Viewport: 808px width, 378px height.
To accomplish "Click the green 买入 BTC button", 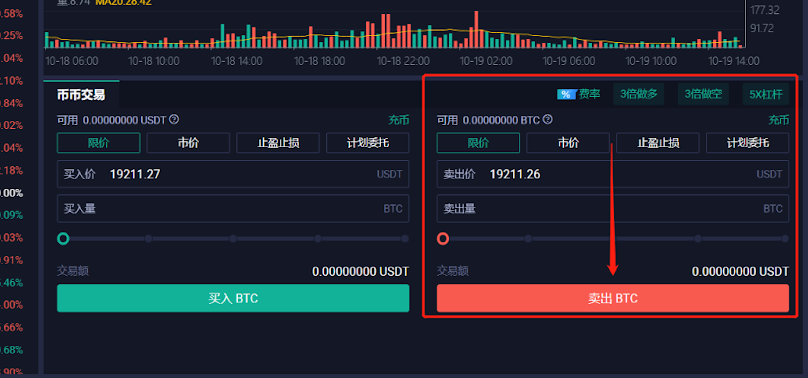I will [x=233, y=298].
